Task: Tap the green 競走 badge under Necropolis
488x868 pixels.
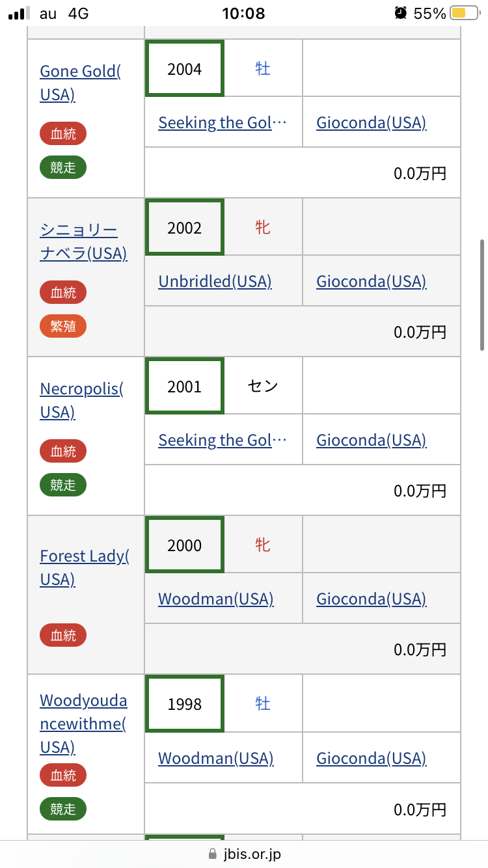Action: pyautogui.click(x=63, y=485)
